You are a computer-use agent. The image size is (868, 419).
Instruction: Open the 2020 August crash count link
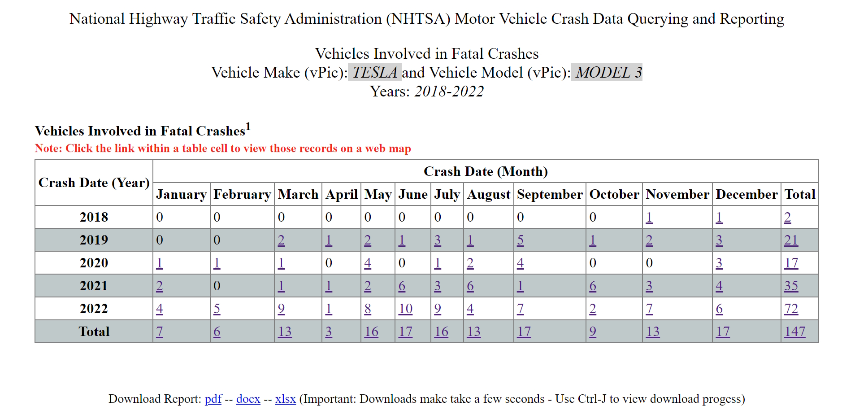470,263
